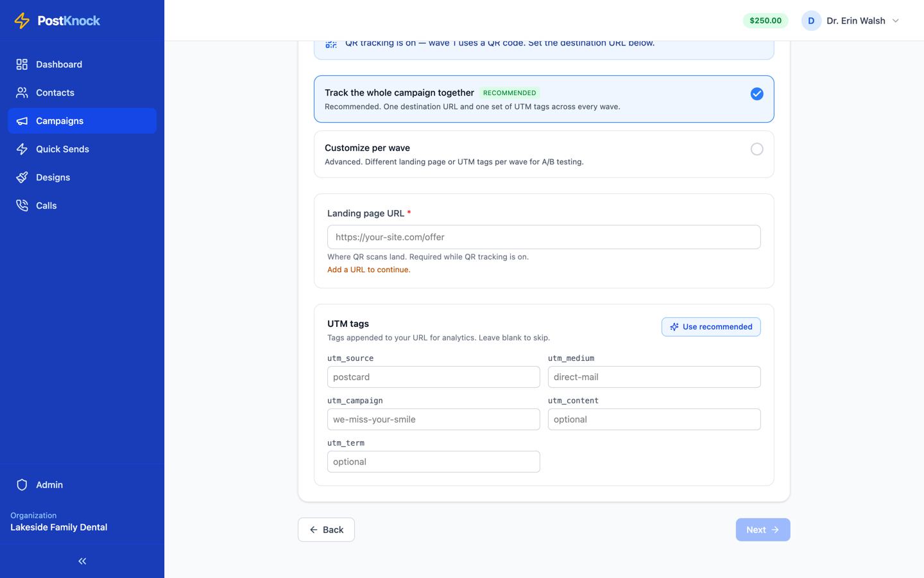Click the 'QR tracking is on' banner text

coord(500,43)
